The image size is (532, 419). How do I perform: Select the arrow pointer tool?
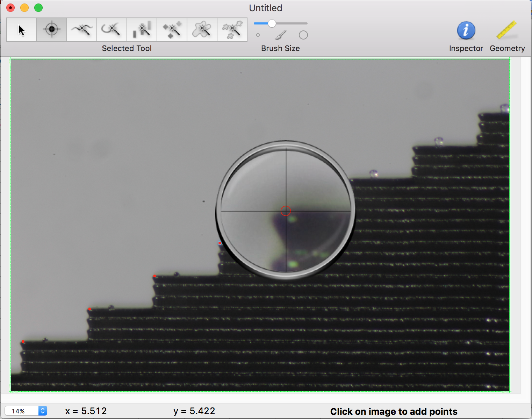(x=22, y=30)
